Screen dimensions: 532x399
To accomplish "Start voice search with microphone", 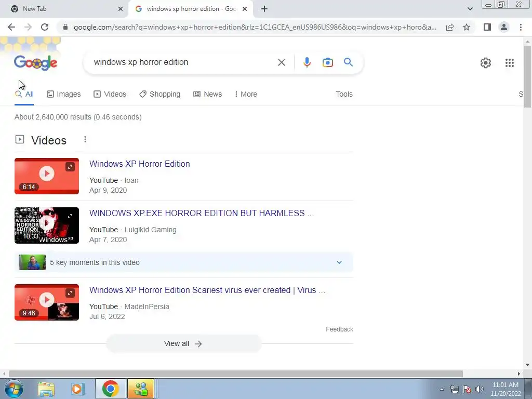I will tap(307, 62).
